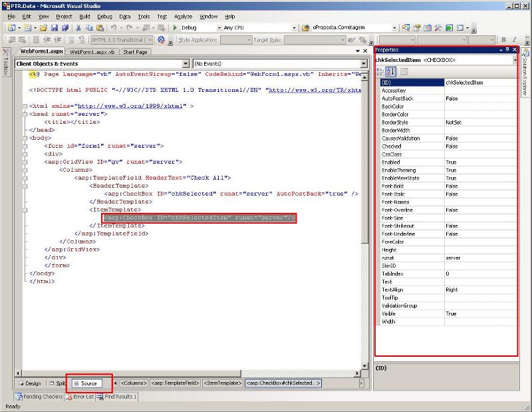The image size is (532, 412).
Task: Open the Error List tab
Action: 80,397
